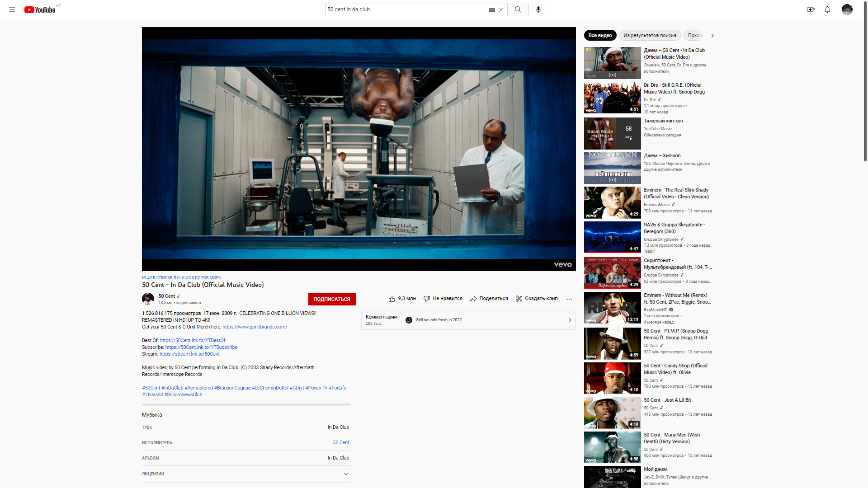This screenshot has width=868, height=488.
Task: Open the Джем – Хип-хоп mix thumbnail
Action: (612, 168)
